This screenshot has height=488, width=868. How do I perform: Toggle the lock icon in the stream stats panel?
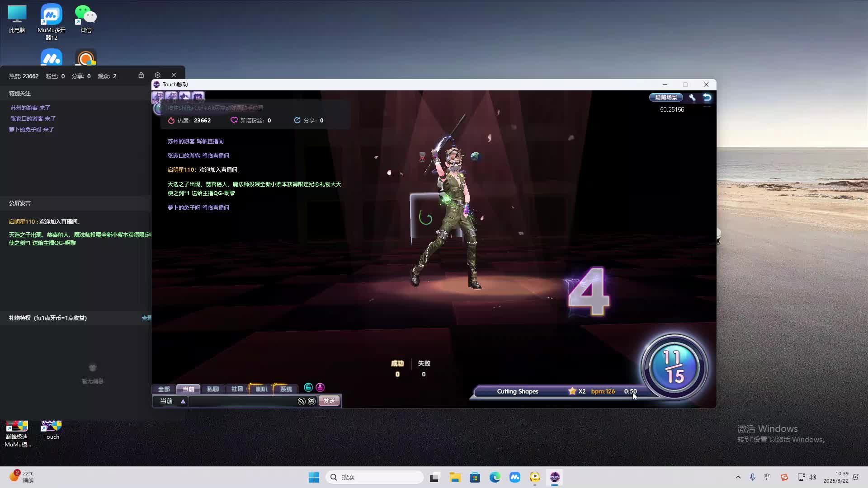pyautogui.click(x=141, y=75)
